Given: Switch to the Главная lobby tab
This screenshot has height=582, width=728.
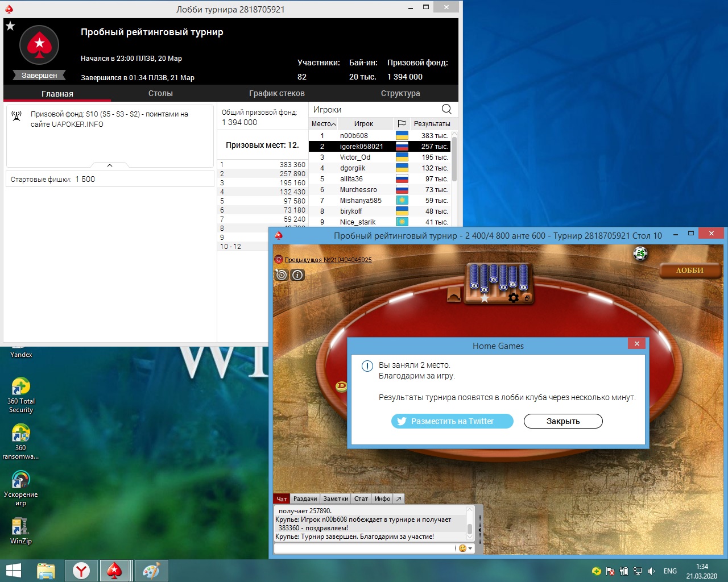Looking at the screenshot, I should tap(57, 93).
